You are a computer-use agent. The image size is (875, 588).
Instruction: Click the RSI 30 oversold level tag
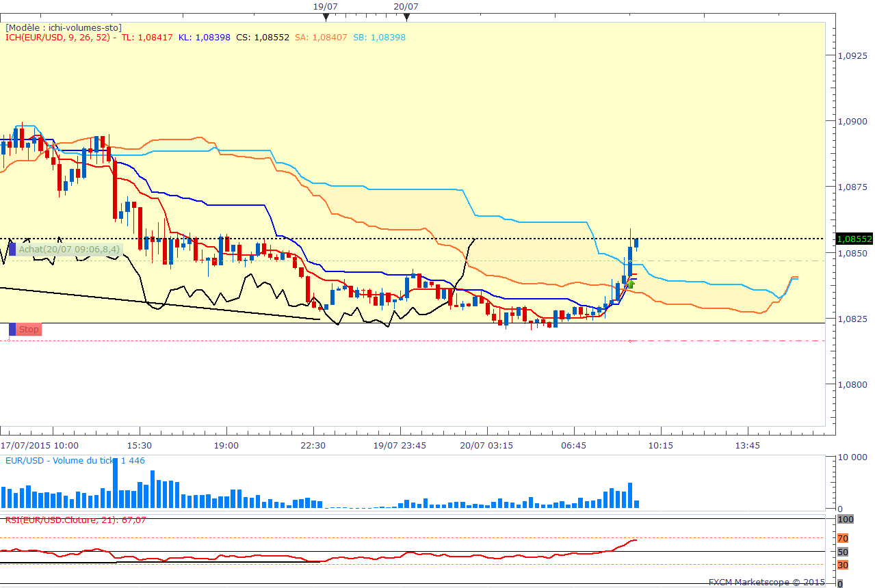pos(843,565)
